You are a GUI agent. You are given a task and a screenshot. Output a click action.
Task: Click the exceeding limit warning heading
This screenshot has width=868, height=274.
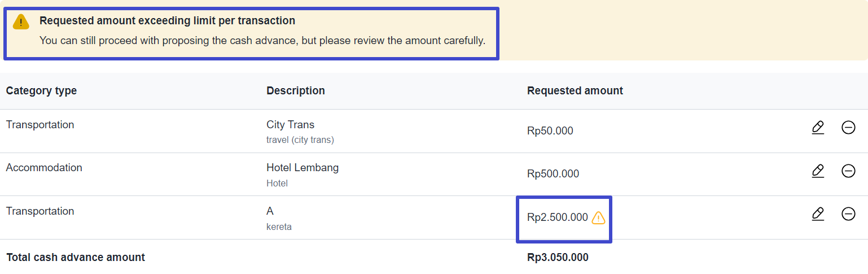pos(167,21)
